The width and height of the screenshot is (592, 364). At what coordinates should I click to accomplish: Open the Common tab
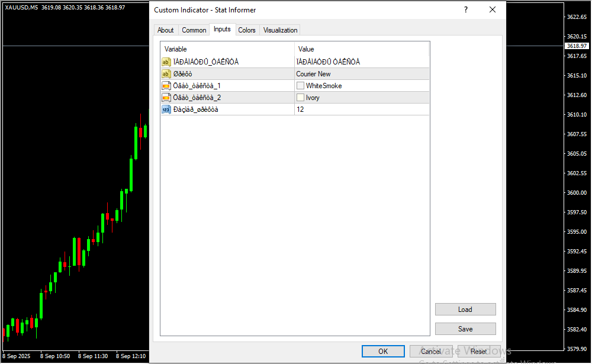click(194, 30)
